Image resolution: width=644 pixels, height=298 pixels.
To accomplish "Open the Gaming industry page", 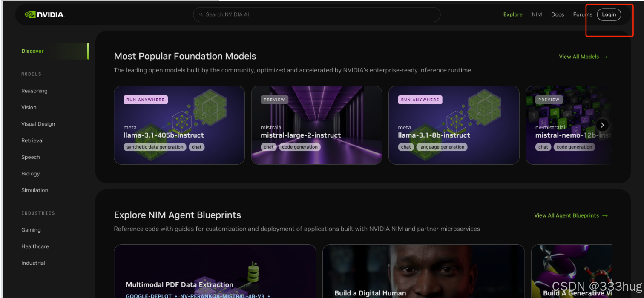I will pyautogui.click(x=31, y=230).
